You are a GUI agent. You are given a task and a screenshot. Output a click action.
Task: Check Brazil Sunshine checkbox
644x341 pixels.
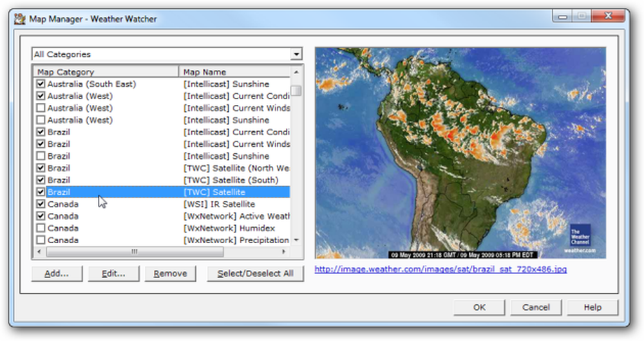(41, 156)
